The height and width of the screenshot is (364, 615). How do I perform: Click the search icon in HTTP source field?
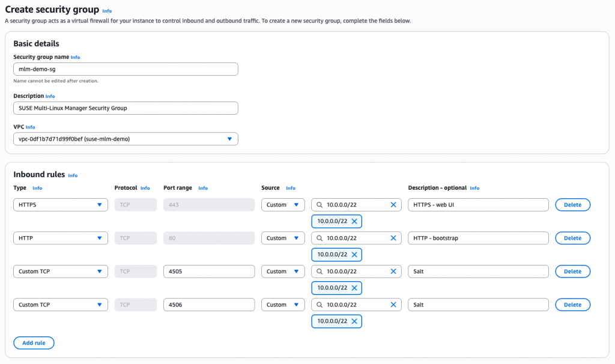pyautogui.click(x=320, y=238)
